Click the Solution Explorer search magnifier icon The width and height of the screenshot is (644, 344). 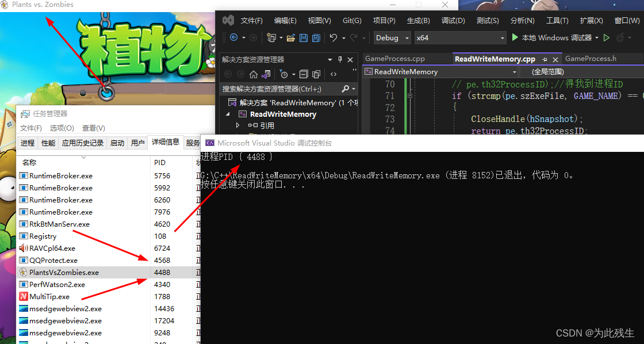pyautogui.click(x=346, y=89)
